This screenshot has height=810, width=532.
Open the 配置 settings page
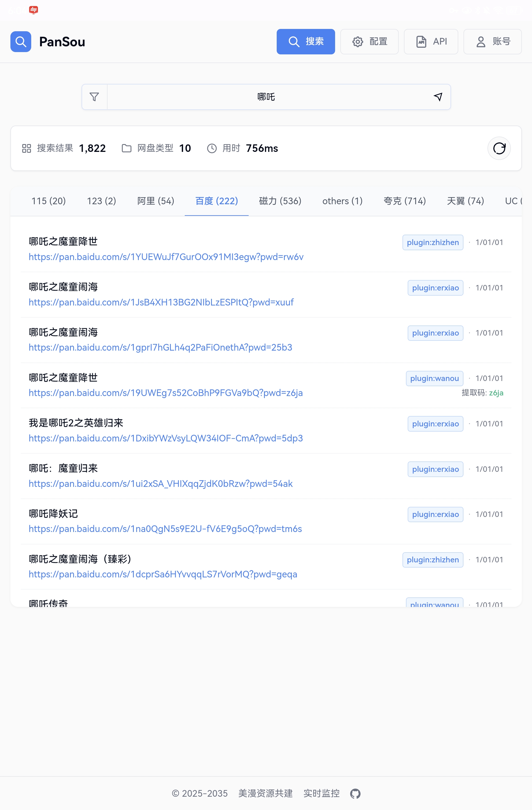pos(370,42)
